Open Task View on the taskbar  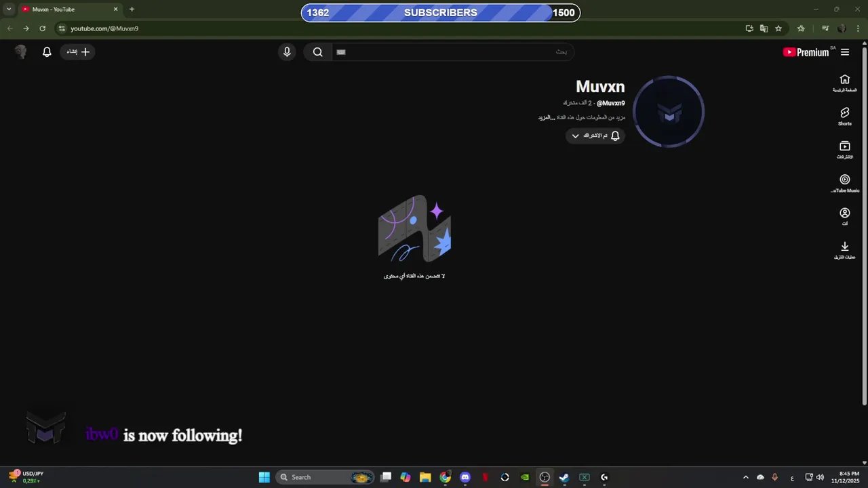[386, 477]
